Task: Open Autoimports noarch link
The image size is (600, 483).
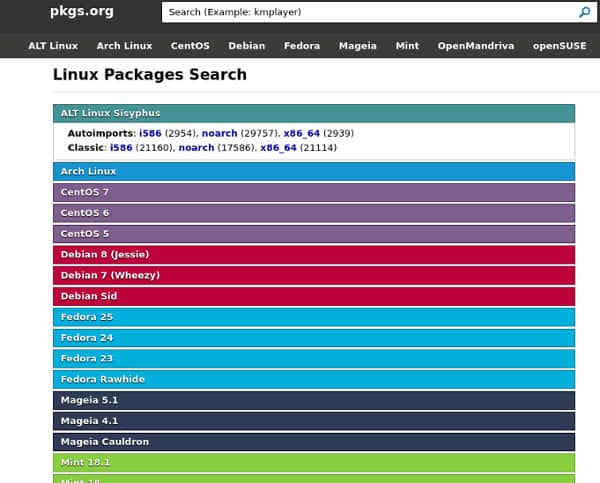Action: [x=220, y=133]
